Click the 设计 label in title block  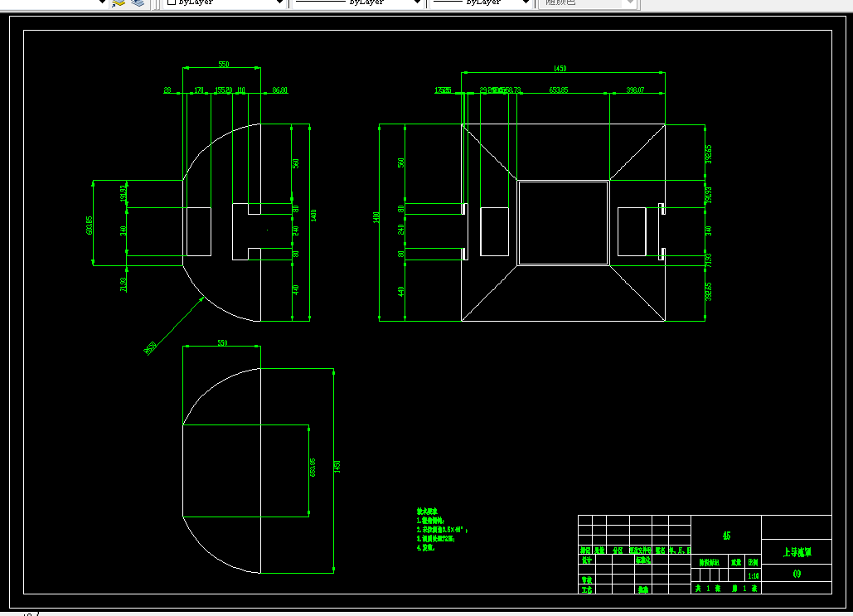click(x=586, y=560)
